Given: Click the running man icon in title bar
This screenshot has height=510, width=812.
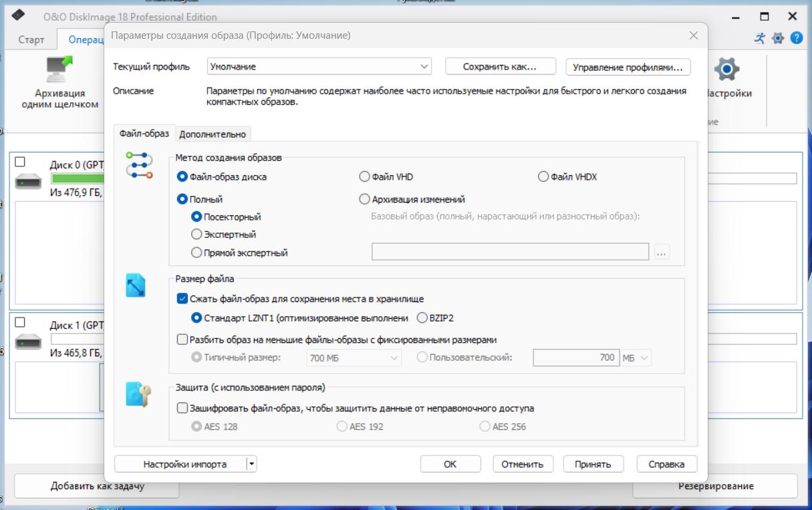Looking at the screenshot, I should point(760,38).
